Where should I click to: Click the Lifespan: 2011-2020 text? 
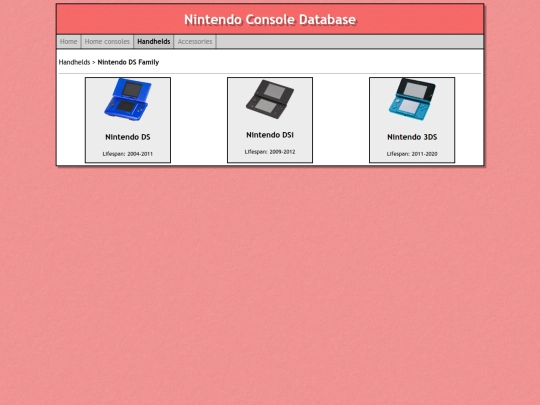(412, 154)
